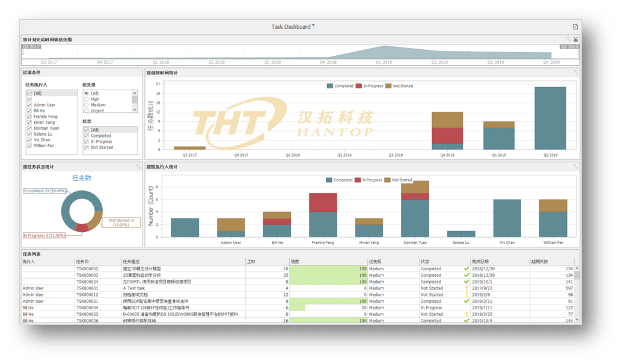The width and height of the screenshot is (621, 364).
Task: Click Not Started swatch in assignee chart legend
Action: 387,180
